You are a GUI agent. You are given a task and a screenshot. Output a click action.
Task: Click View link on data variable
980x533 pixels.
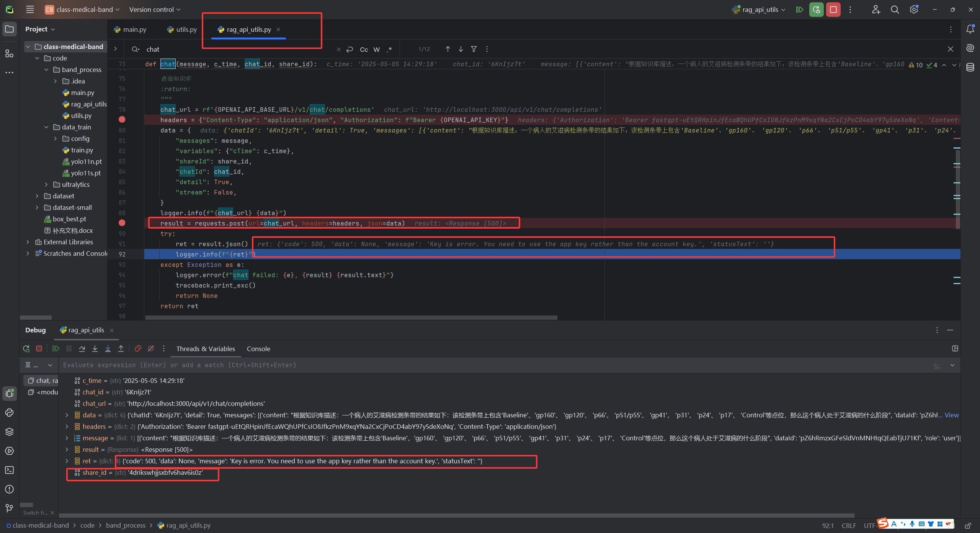951,415
